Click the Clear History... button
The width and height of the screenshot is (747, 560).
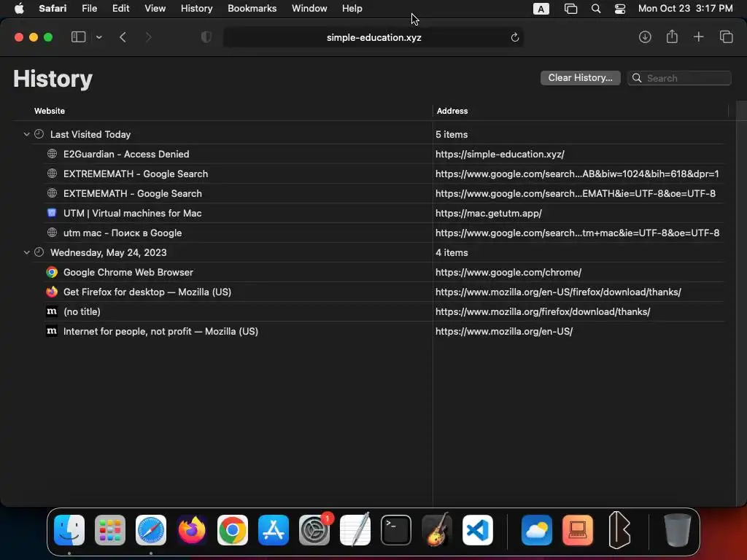tap(580, 77)
